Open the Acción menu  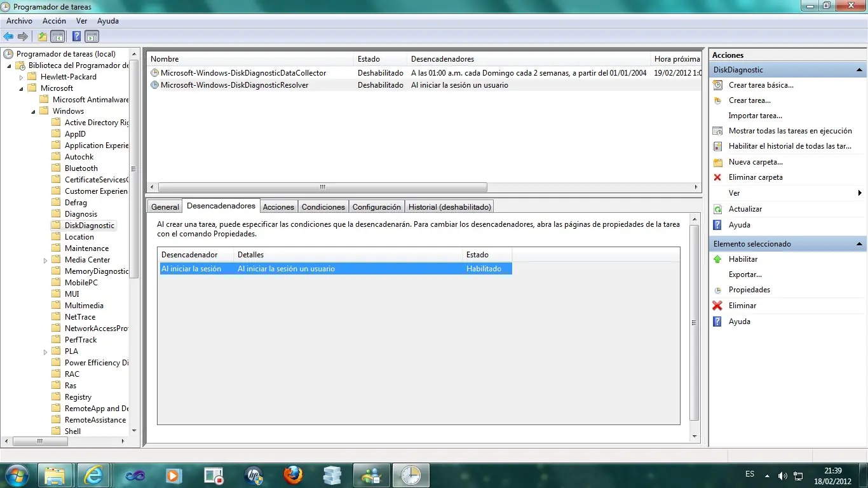coord(54,21)
